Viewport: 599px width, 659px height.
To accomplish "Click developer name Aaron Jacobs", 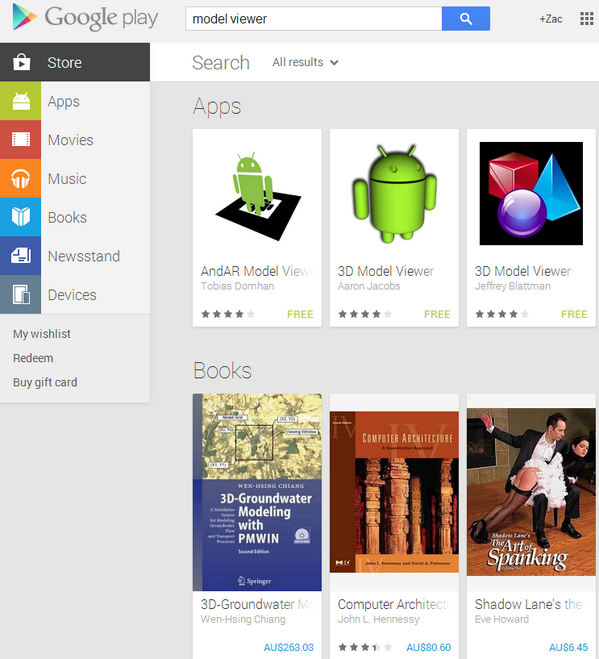I will point(369,286).
